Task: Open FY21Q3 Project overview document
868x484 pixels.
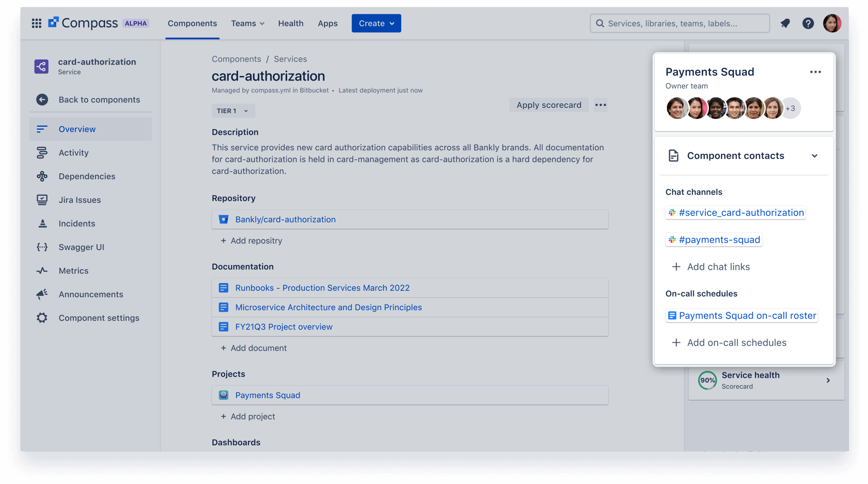Action: click(284, 327)
